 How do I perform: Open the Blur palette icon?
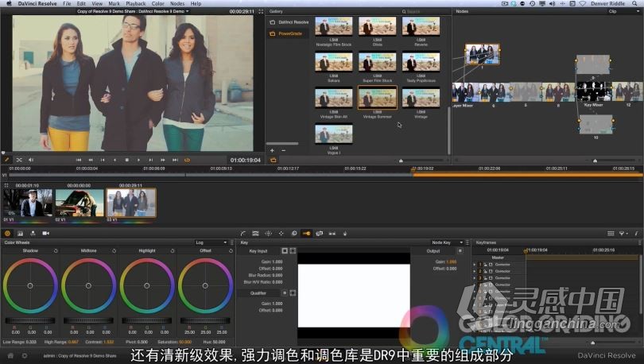pyautogui.click(x=294, y=233)
